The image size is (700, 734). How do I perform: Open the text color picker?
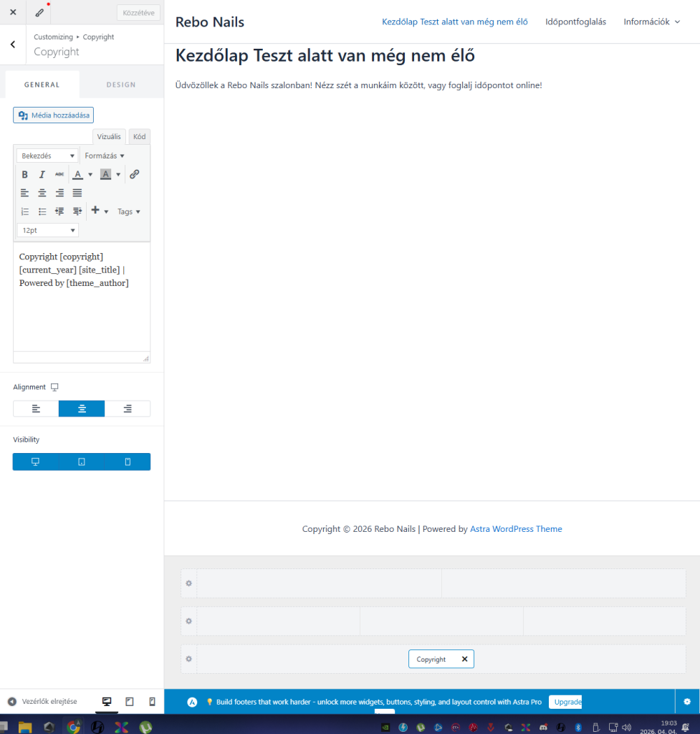tap(78, 174)
